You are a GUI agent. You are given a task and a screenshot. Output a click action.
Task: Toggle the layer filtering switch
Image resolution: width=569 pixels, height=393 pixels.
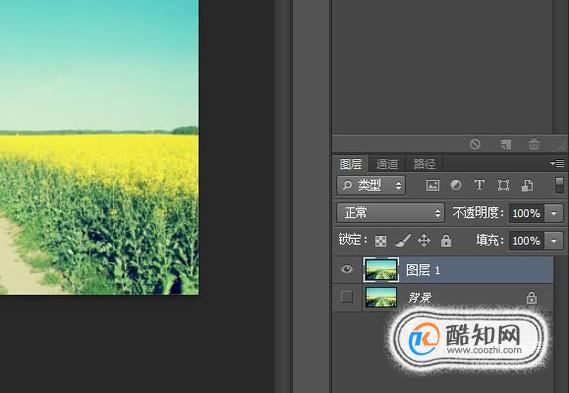click(560, 185)
